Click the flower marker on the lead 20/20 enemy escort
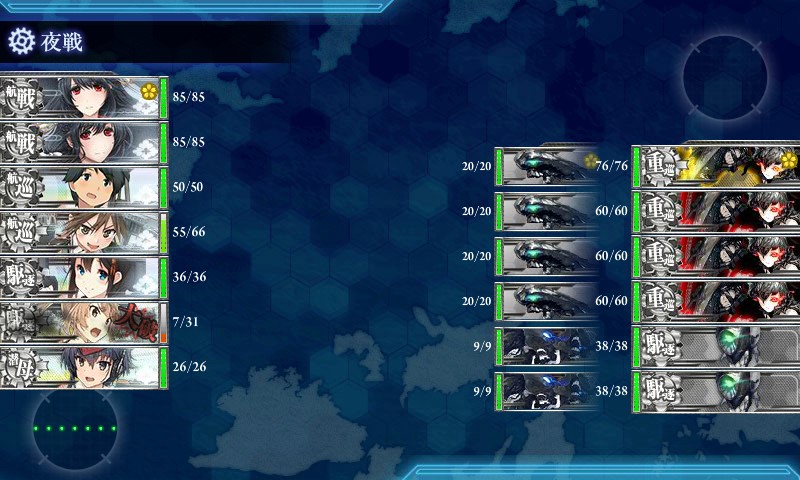 (x=591, y=161)
